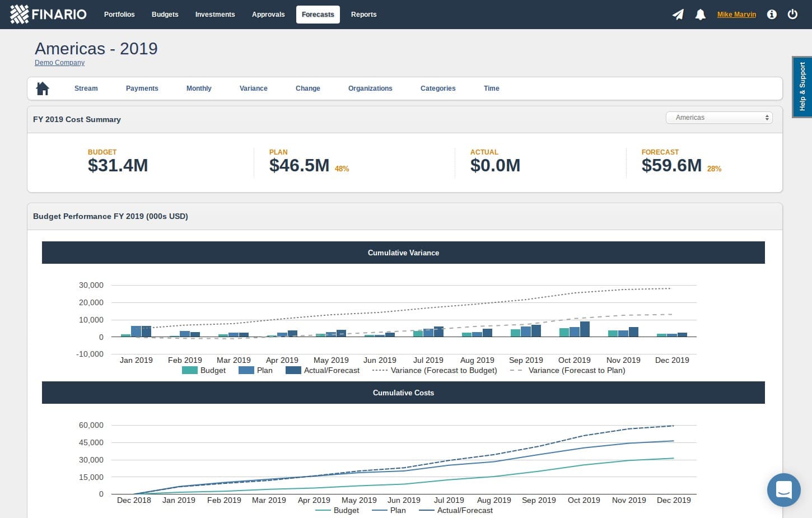Toggle Budget series in Cumulative Variance legend
The height and width of the screenshot is (518, 812).
point(204,370)
